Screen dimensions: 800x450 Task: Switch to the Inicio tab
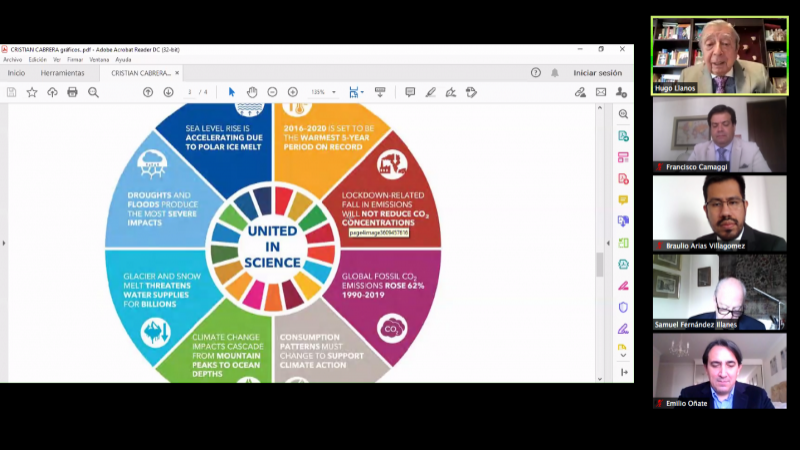click(16, 73)
